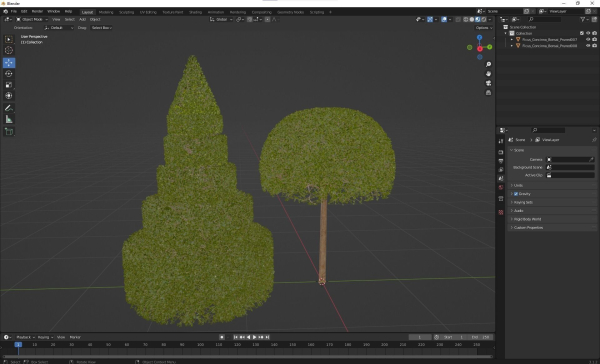Click the blue Z axis gizmo circle
The image size is (600, 364).
(x=479, y=38)
